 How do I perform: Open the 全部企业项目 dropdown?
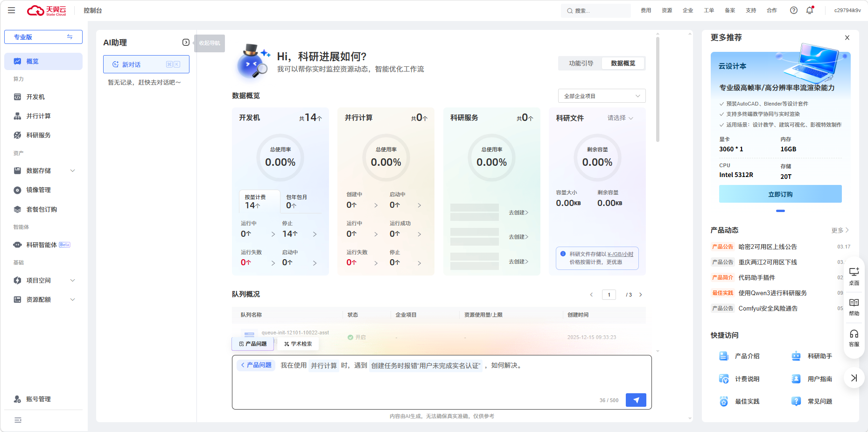pyautogui.click(x=602, y=96)
